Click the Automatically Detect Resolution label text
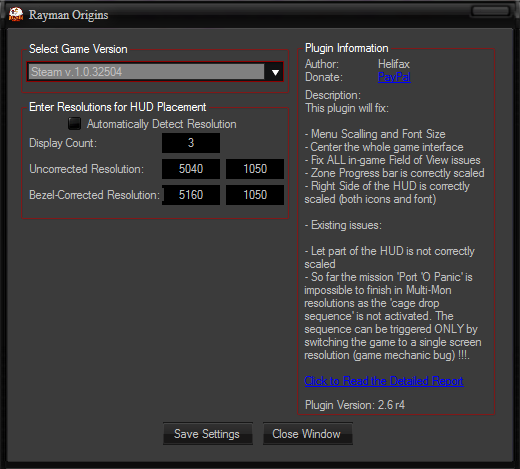The image size is (520, 469). point(162,124)
